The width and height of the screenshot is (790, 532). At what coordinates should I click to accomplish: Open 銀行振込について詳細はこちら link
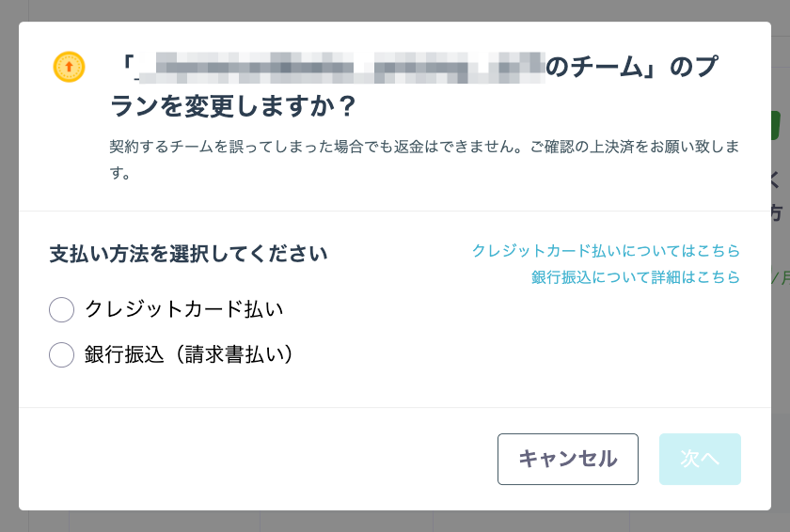tap(636, 277)
